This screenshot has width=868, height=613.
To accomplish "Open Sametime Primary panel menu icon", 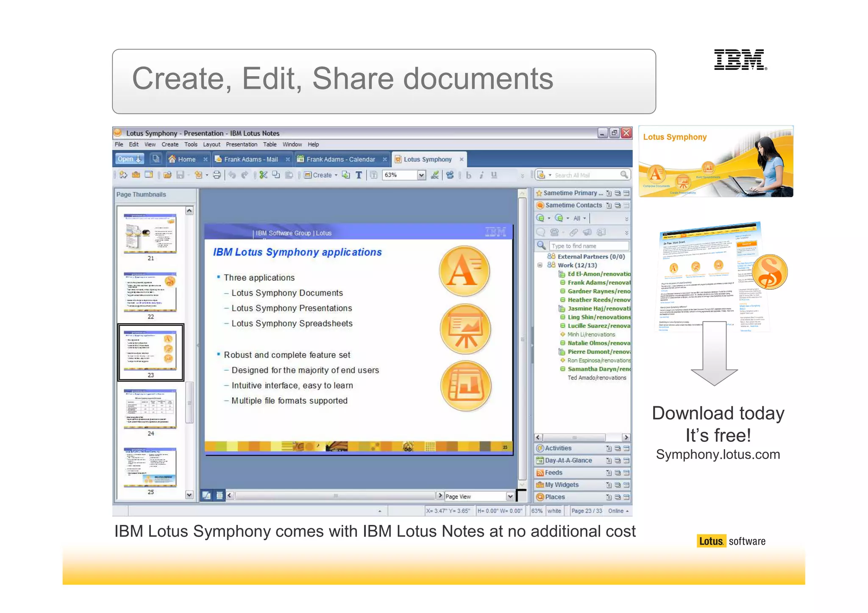I will point(609,193).
